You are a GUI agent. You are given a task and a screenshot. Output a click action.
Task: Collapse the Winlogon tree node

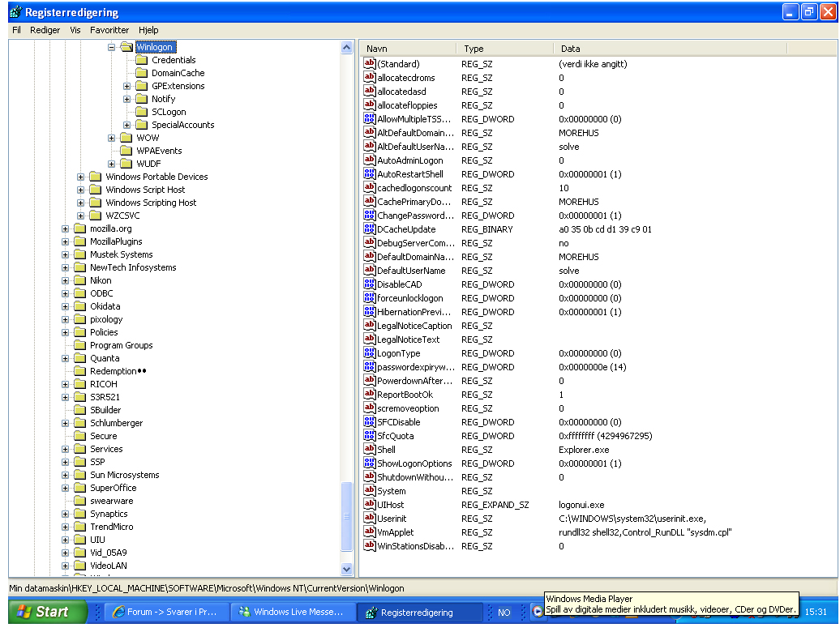click(111, 47)
